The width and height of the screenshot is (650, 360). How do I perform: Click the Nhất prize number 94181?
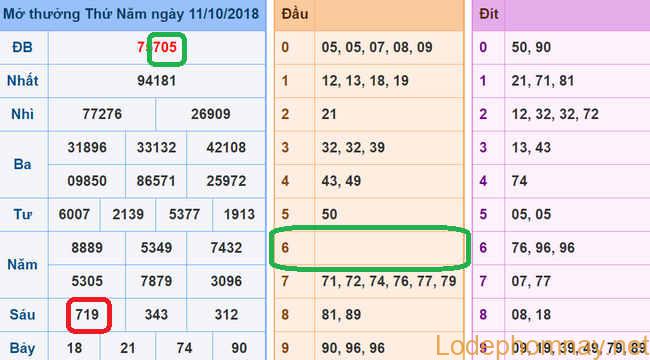point(157,80)
